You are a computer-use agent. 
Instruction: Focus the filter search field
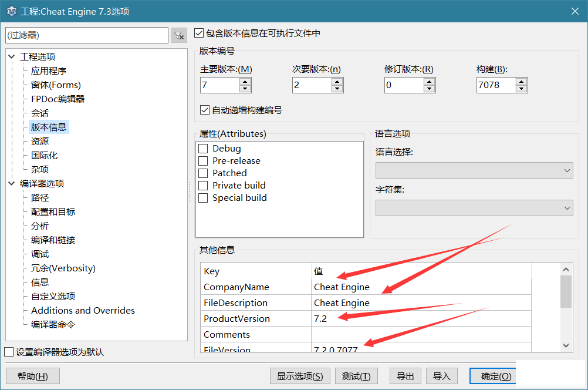(x=87, y=35)
